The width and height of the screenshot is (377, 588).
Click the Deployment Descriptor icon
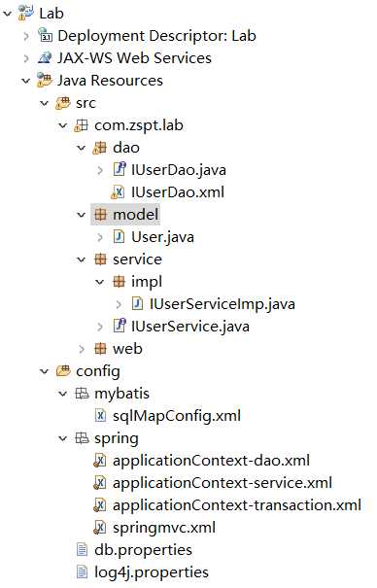point(45,35)
